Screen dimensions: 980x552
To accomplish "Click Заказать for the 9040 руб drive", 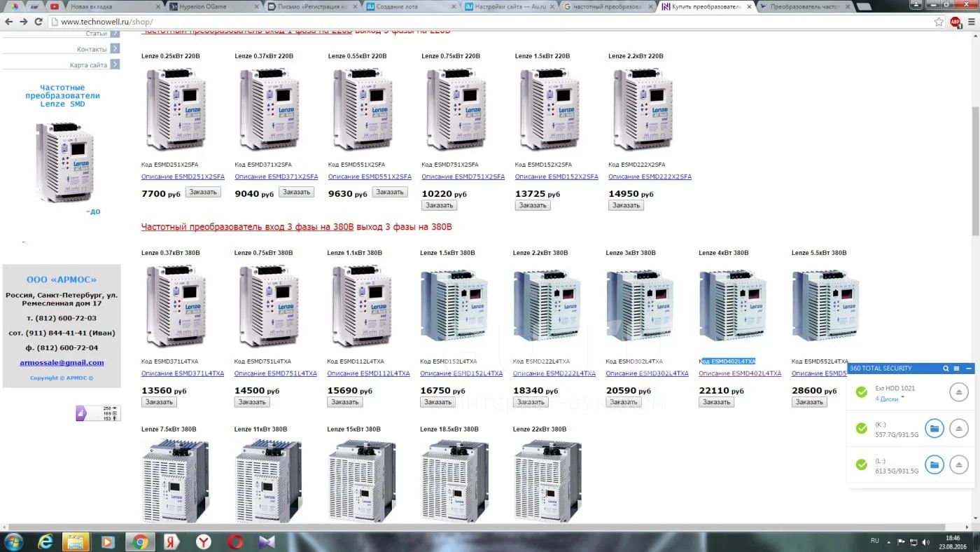I will tap(296, 192).
